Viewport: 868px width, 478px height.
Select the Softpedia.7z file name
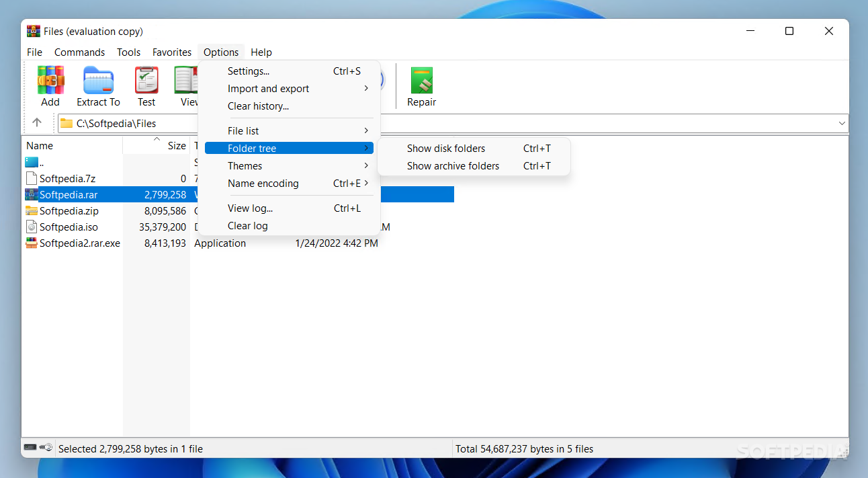[x=67, y=178]
